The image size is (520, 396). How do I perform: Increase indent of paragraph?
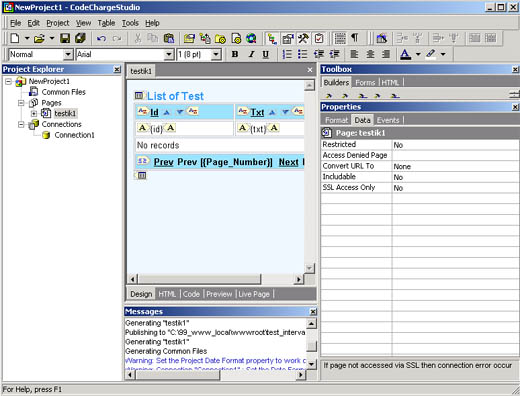pos(334,54)
